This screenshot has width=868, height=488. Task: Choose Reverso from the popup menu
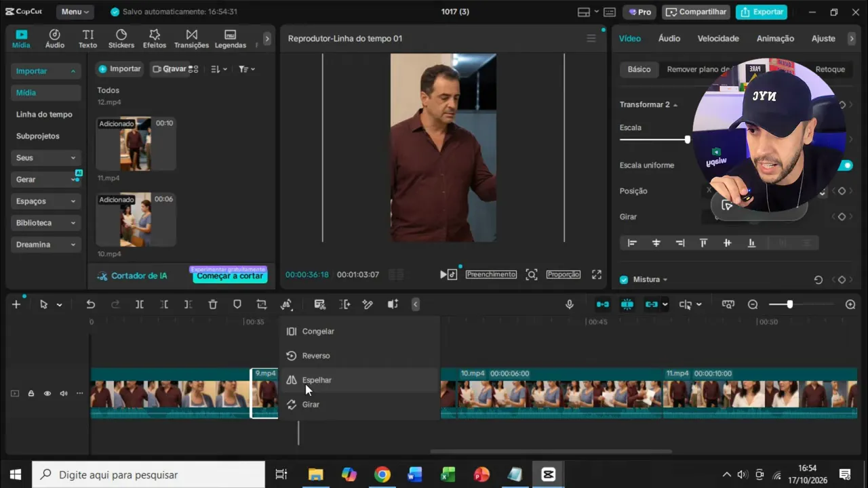[359, 356]
